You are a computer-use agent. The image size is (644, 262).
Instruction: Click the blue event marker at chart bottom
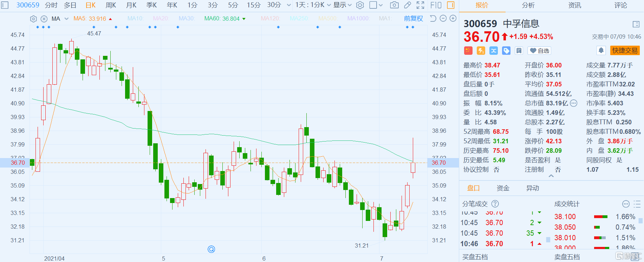pos(211,249)
